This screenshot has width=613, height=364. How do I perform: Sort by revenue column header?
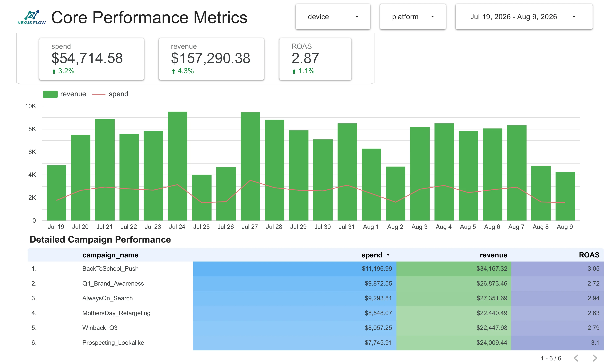(493, 255)
